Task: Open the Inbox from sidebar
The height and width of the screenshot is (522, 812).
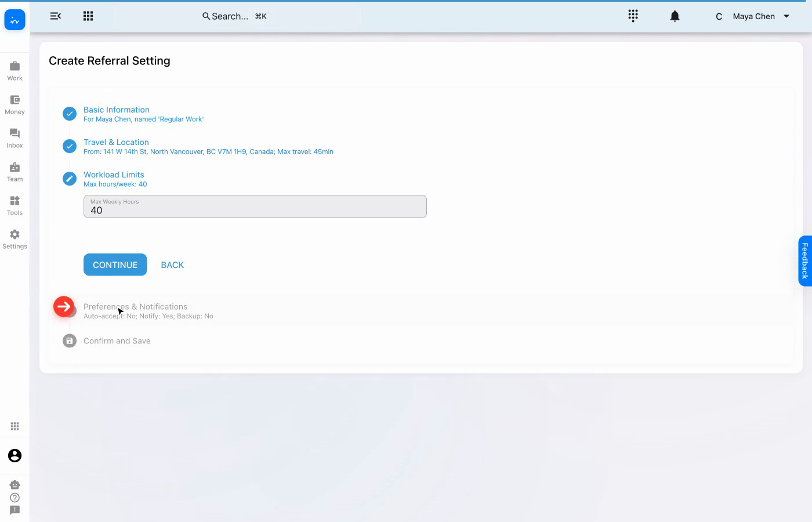Action: tap(14, 138)
